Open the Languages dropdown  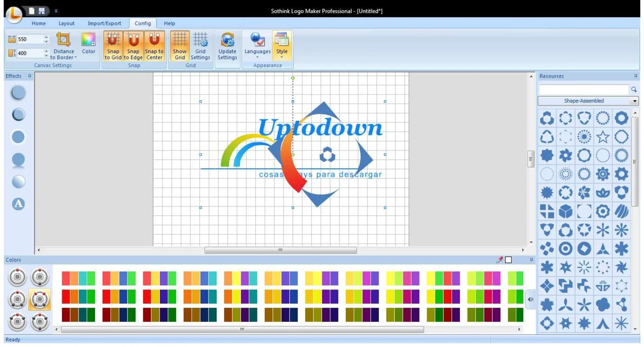pyautogui.click(x=257, y=46)
